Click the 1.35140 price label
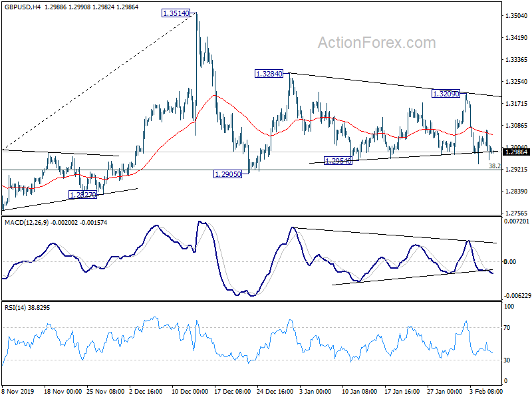This screenshot has width=532, height=399. (x=176, y=13)
